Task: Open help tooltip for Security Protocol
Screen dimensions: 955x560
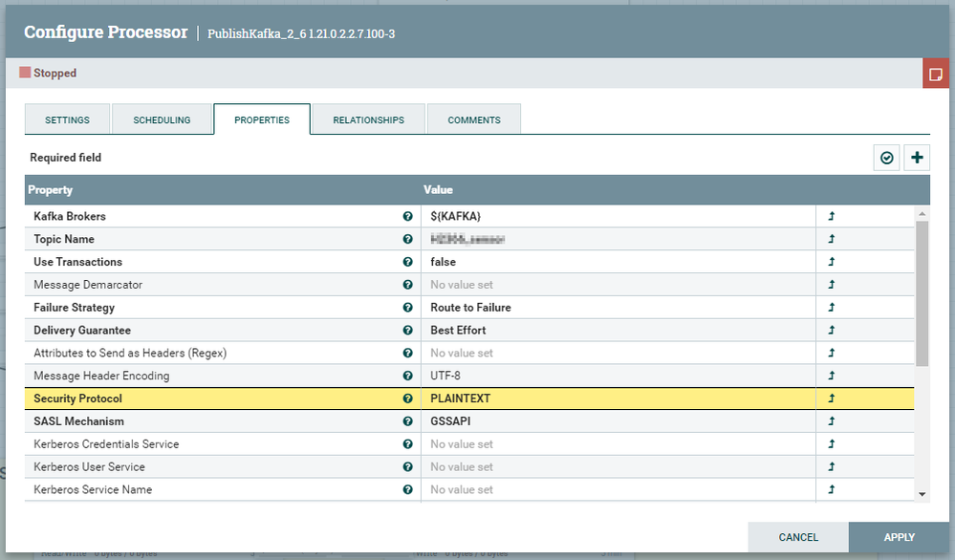Action: click(x=407, y=398)
